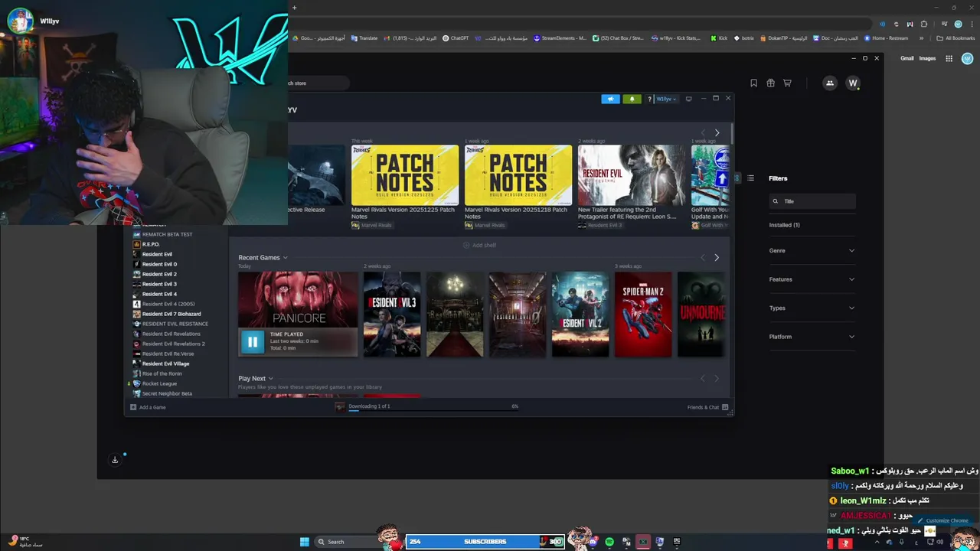Open the W profile avatar in Epic header
This screenshot has height=551, width=980.
point(853,83)
